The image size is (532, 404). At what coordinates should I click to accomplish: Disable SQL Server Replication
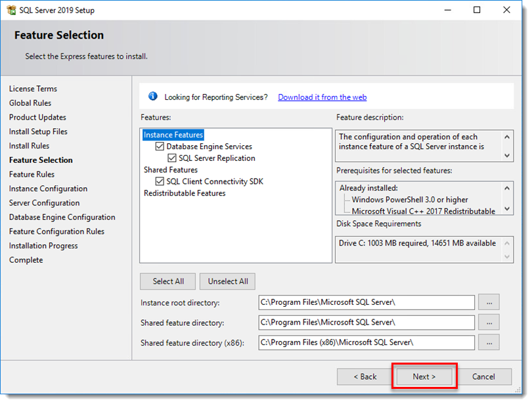point(171,158)
